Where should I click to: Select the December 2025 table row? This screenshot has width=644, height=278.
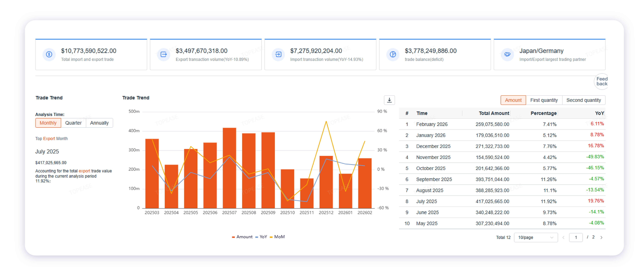click(502, 146)
